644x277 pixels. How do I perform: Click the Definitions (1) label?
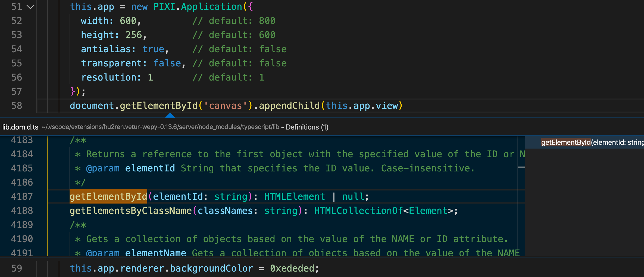click(x=307, y=127)
